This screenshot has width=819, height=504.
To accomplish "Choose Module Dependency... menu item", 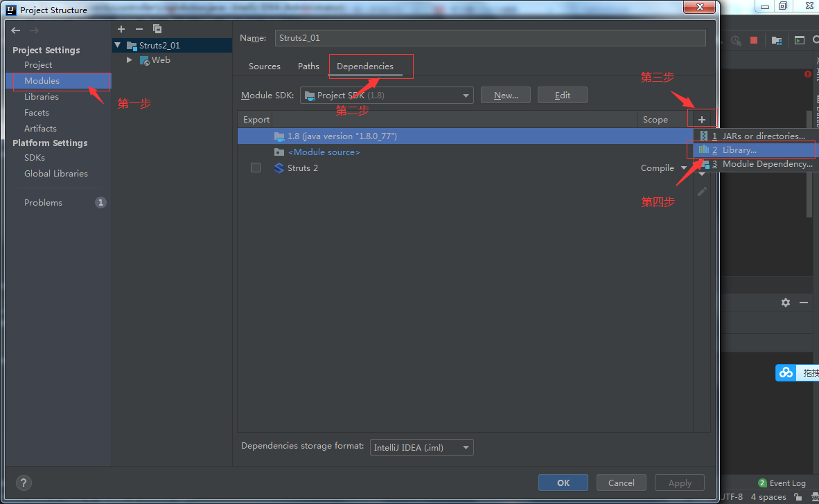I will point(756,164).
